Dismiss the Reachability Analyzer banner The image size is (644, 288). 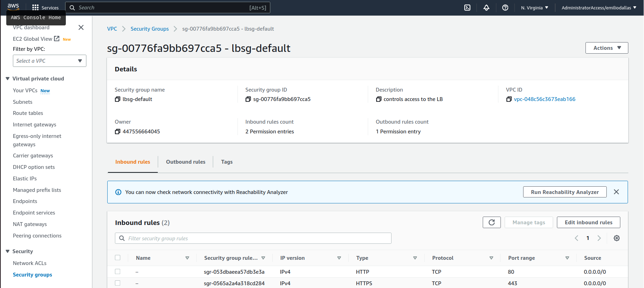pyautogui.click(x=616, y=192)
